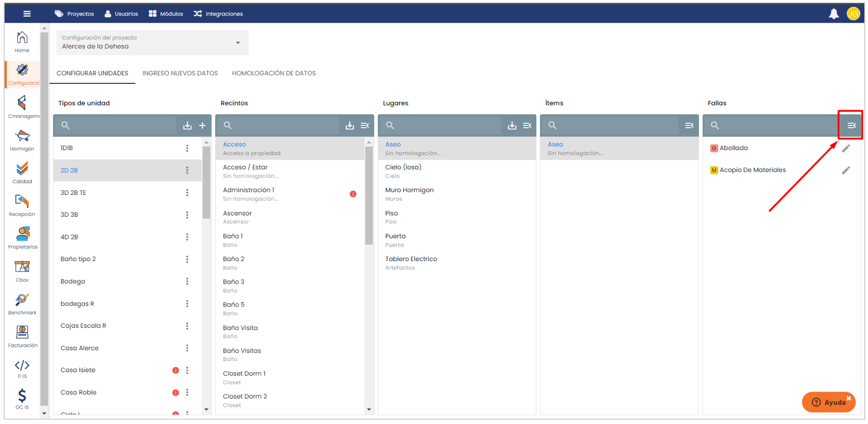Open the Integraciones top menu

[x=218, y=14]
